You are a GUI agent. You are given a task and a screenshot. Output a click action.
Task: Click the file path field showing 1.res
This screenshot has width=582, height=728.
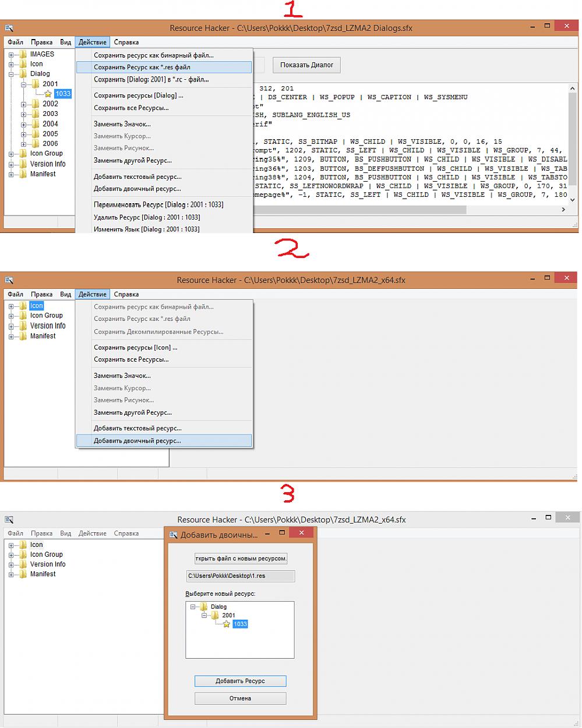(241, 576)
